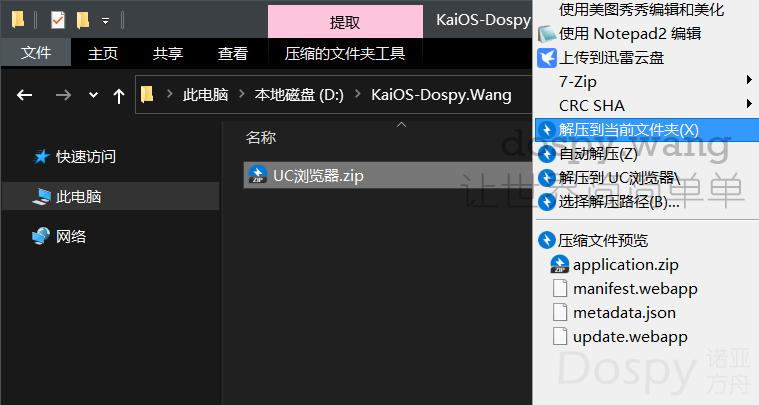This screenshot has width=759, height=405.
Task: Choose 上传到迅雷云盘 from context menu
Action: (611, 58)
